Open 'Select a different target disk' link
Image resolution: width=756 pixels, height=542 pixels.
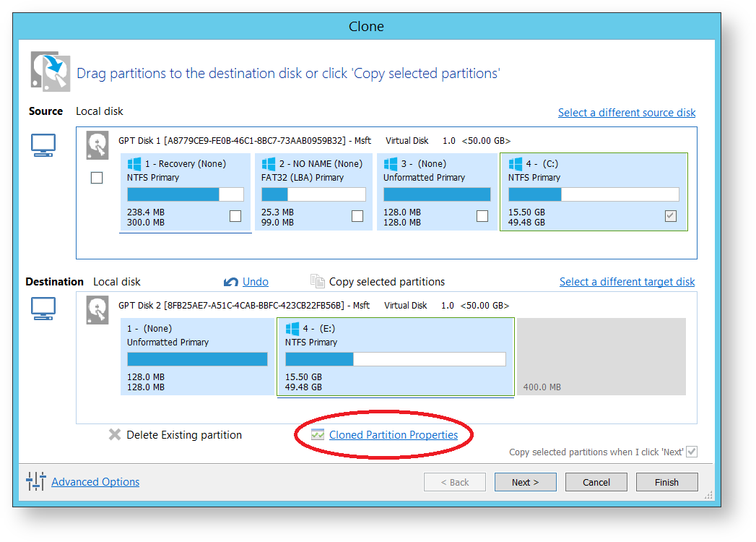(x=627, y=282)
